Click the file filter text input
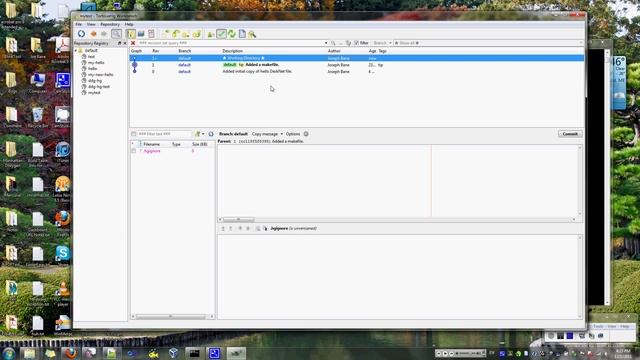 [164, 134]
